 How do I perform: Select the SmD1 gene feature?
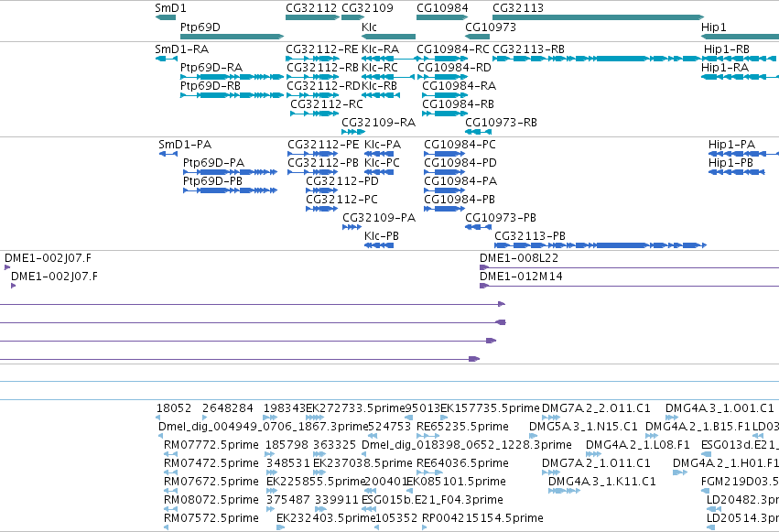tap(166, 17)
